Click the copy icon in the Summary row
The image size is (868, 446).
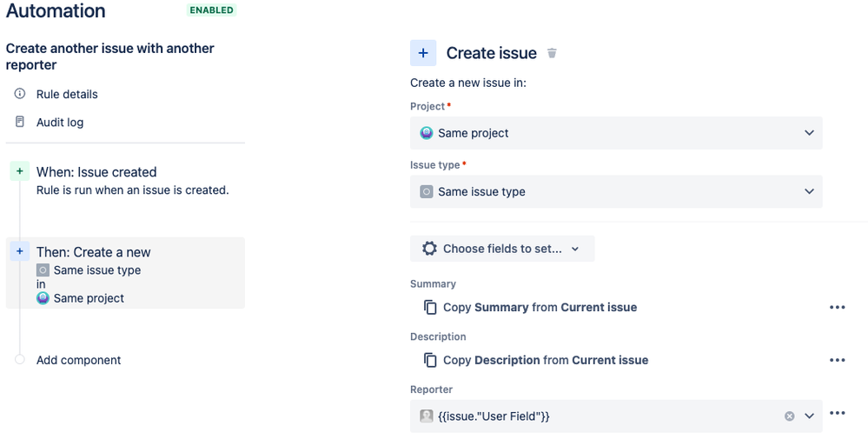click(x=430, y=307)
